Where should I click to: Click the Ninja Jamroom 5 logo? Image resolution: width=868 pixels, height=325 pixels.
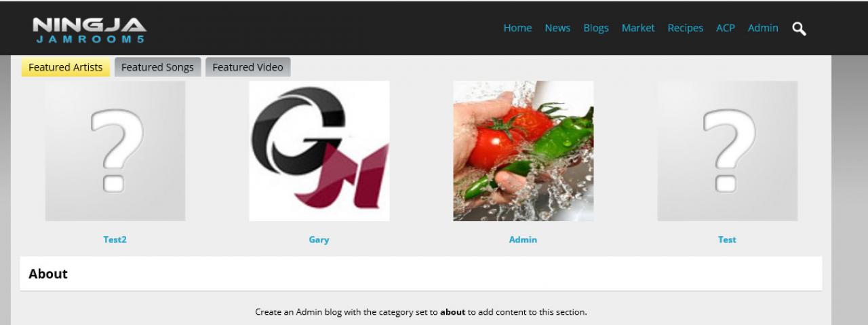click(89, 29)
